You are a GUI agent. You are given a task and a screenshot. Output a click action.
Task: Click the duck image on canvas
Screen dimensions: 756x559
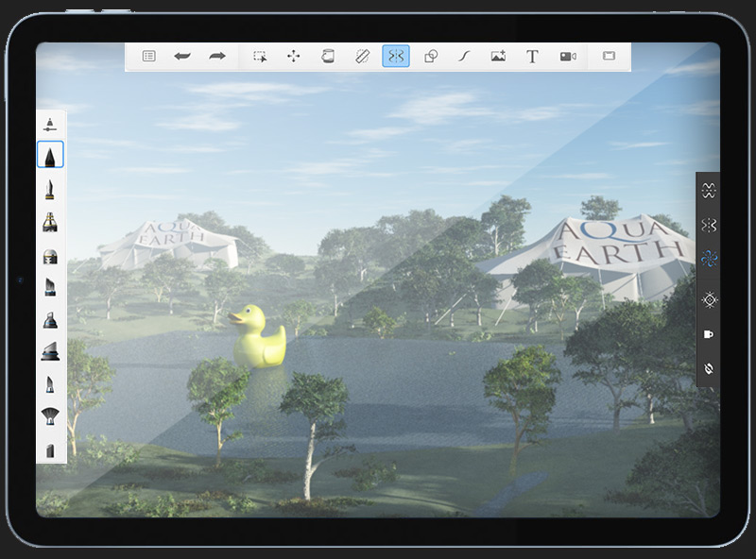(x=258, y=337)
